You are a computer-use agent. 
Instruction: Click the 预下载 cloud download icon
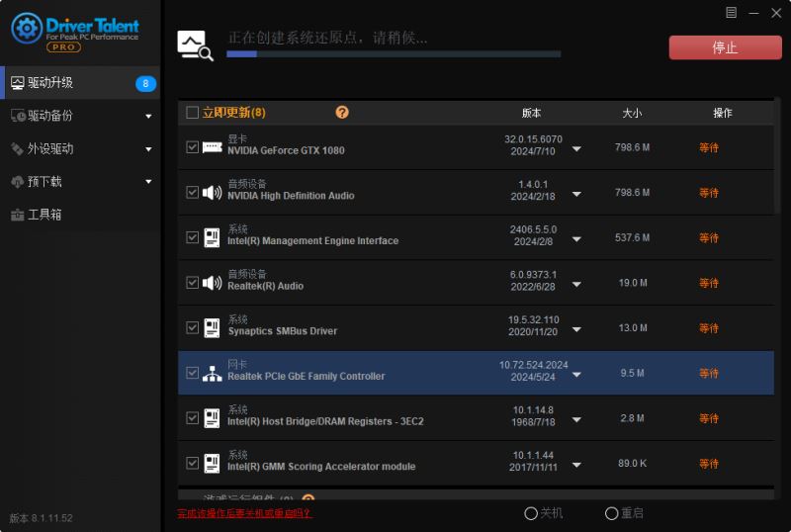(x=18, y=182)
